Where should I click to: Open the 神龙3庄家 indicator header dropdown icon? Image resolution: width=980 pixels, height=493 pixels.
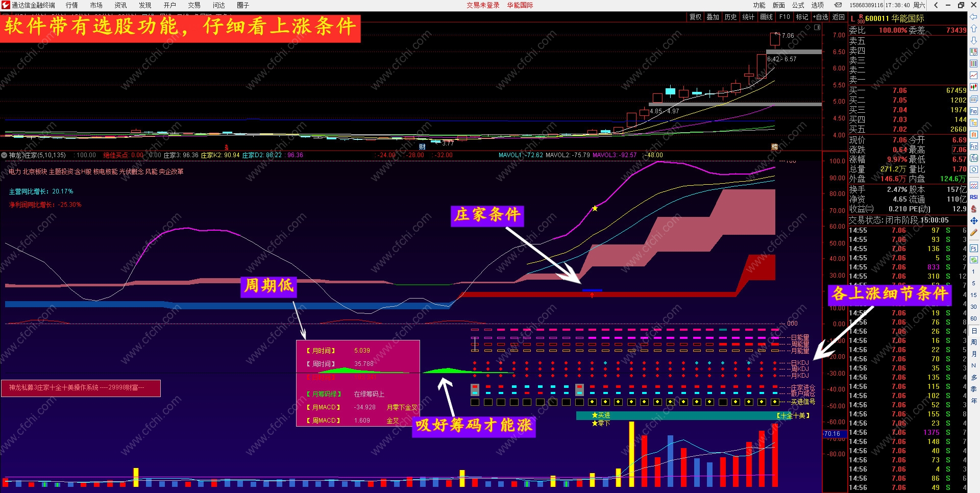[x=4, y=155]
